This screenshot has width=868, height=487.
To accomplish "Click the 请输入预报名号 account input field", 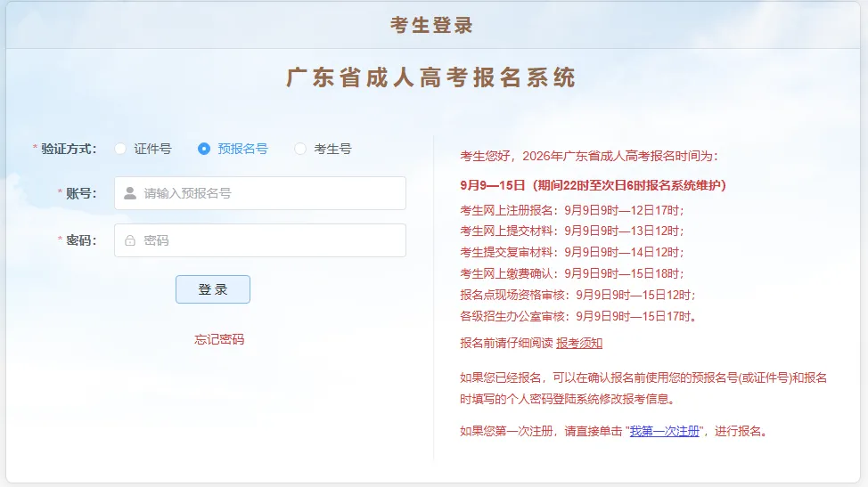I will click(260, 193).
